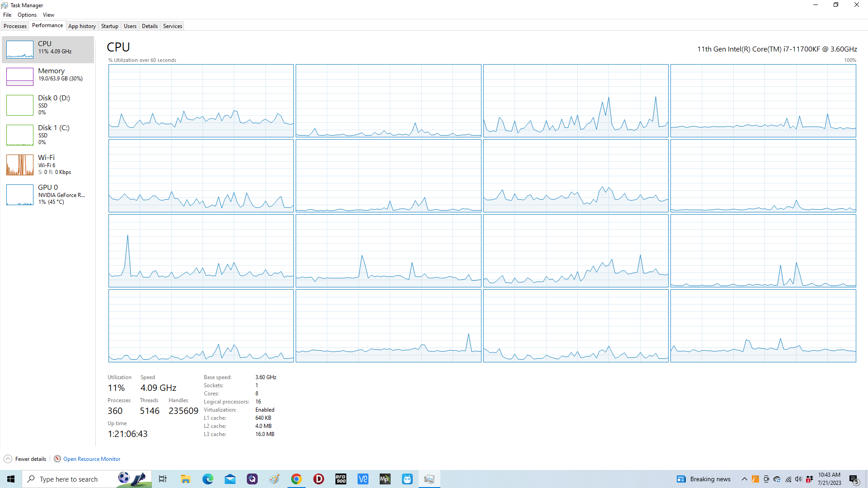Click the Type here to search box
The image size is (868, 488).
point(69,479)
